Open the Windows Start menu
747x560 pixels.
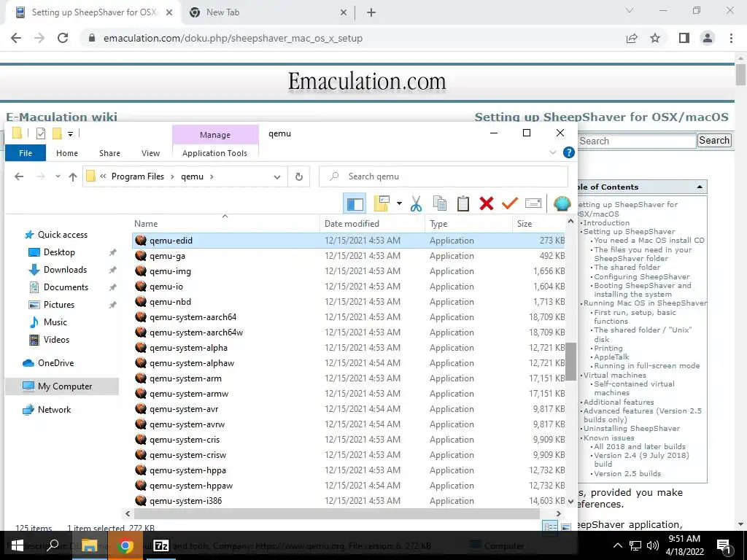pos(17,545)
